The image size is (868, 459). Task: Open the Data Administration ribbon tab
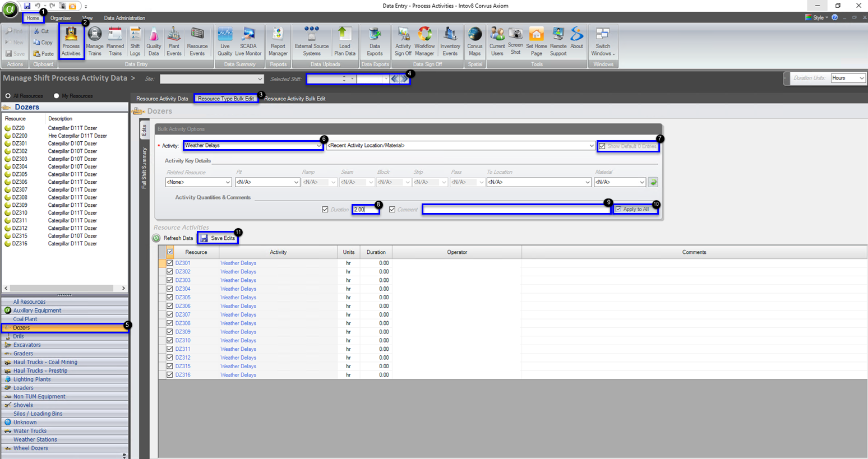[x=124, y=18]
